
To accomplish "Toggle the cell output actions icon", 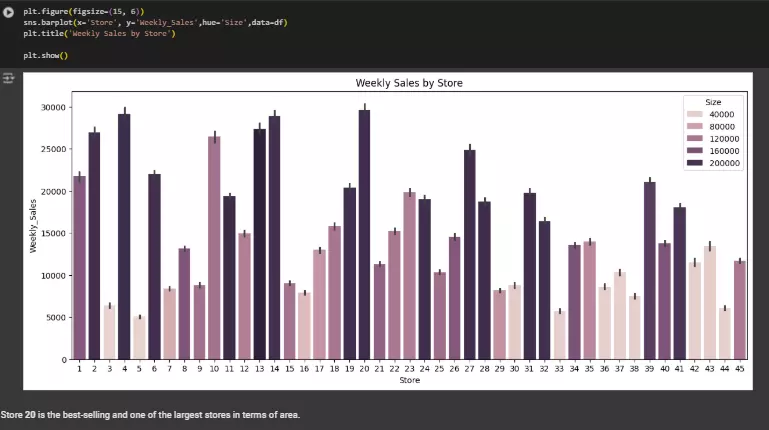I will [x=9, y=78].
